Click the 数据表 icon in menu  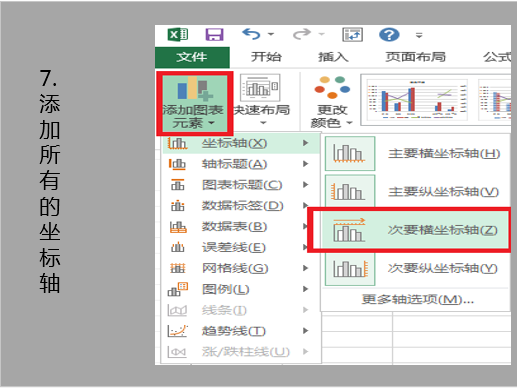178,227
